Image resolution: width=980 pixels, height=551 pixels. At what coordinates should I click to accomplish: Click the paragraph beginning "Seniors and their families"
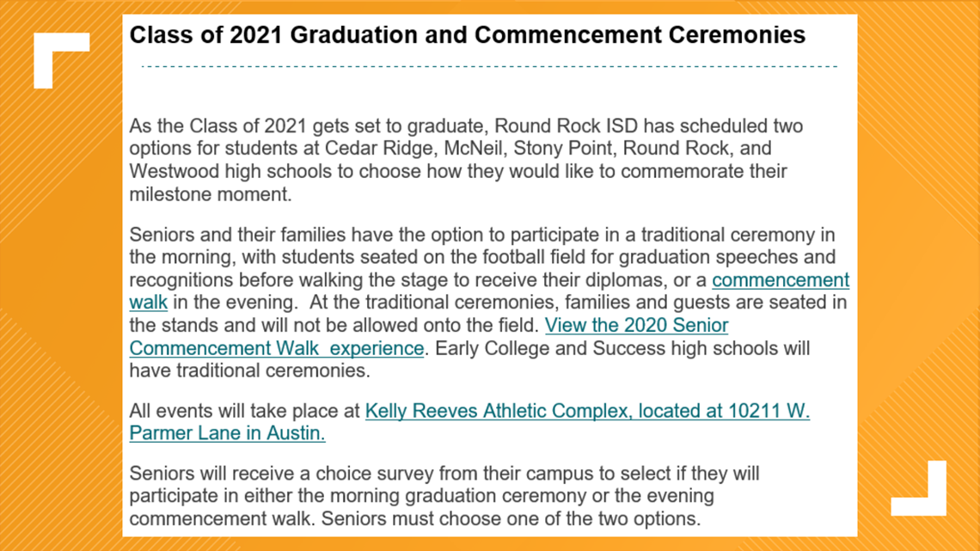[x=489, y=303]
